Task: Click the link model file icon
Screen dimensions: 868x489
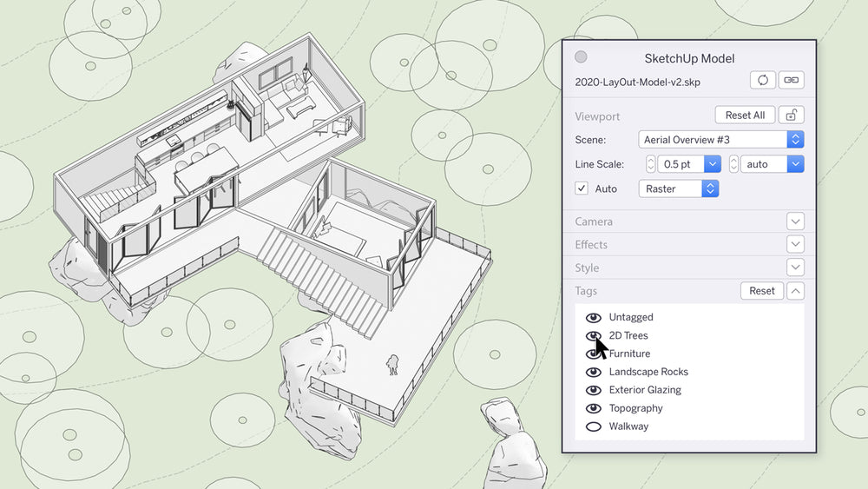Action: click(x=791, y=81)
